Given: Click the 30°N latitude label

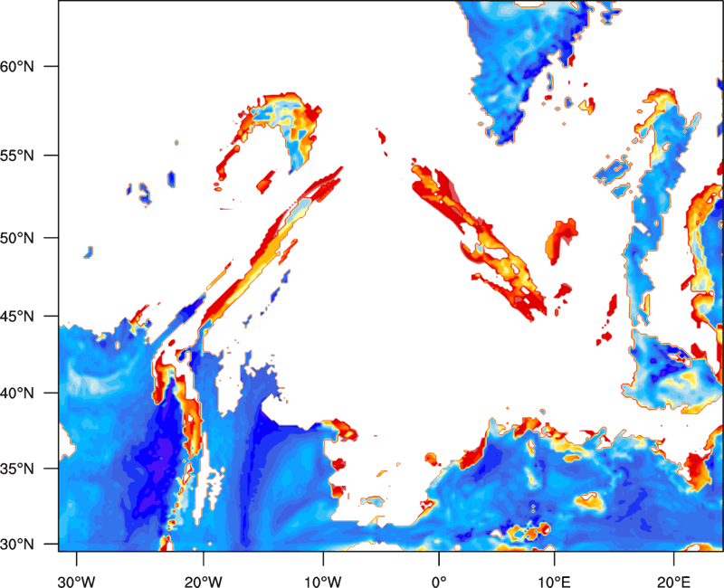Looking at the screenshot, I should 17,545.
